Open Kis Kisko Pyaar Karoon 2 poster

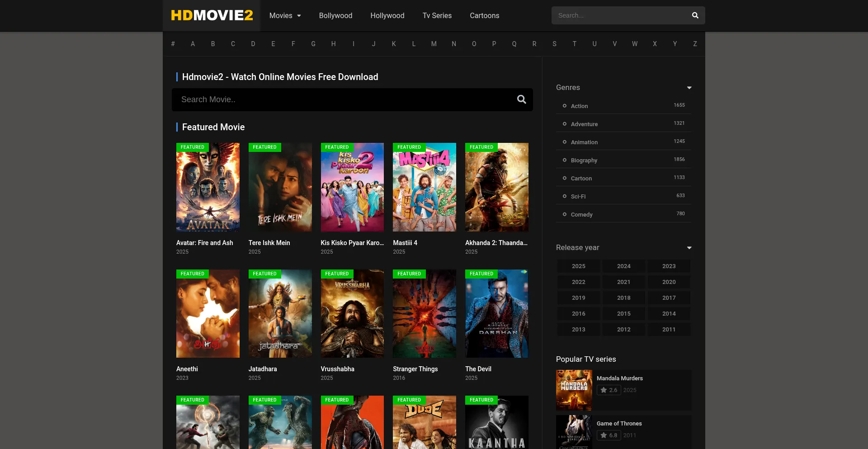point(352,187)
